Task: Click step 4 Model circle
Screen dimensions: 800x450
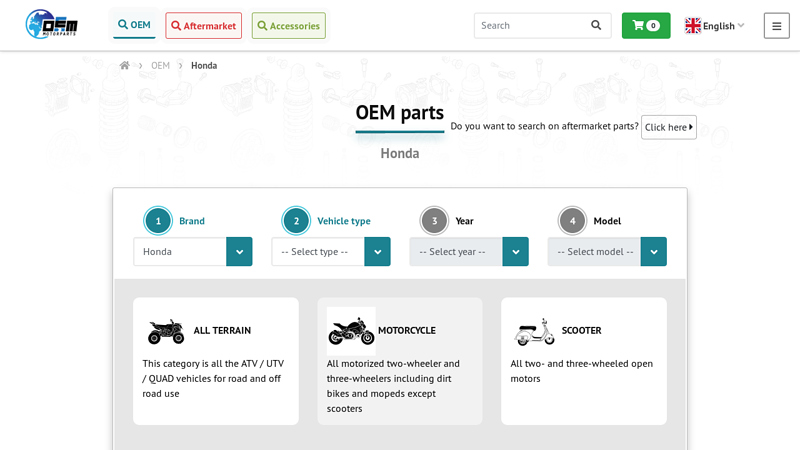Action: [x=572, y=221]
